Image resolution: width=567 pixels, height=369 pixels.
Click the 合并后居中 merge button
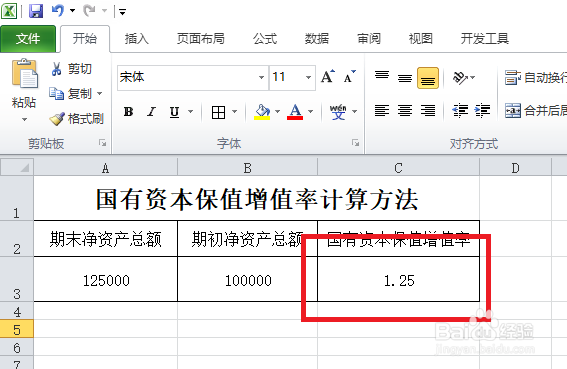tap(536, 110)
